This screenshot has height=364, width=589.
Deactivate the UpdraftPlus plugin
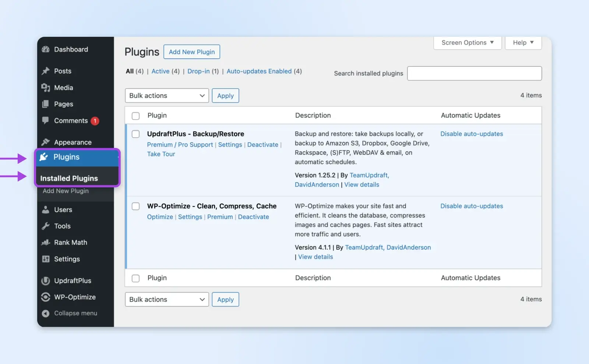click(262, 145)
